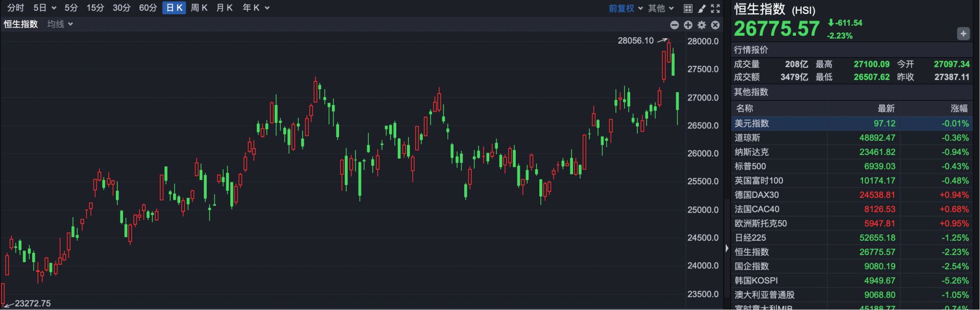Zoom in chart with circled plus icon
The height and width of the screenshot is (310, 980).
point(688,25)
